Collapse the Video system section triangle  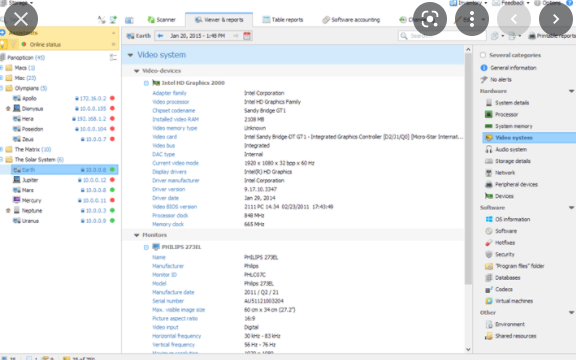tap(130, 55)
